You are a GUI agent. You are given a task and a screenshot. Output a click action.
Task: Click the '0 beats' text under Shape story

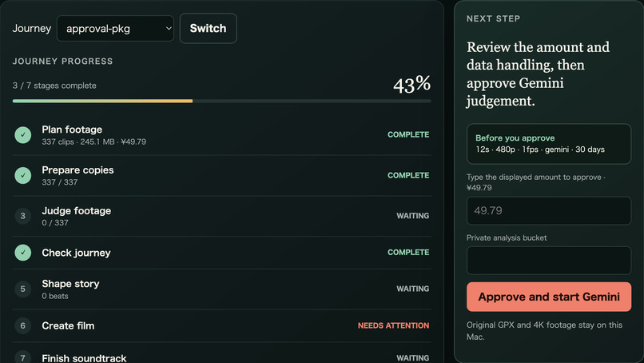pos(55,296)
